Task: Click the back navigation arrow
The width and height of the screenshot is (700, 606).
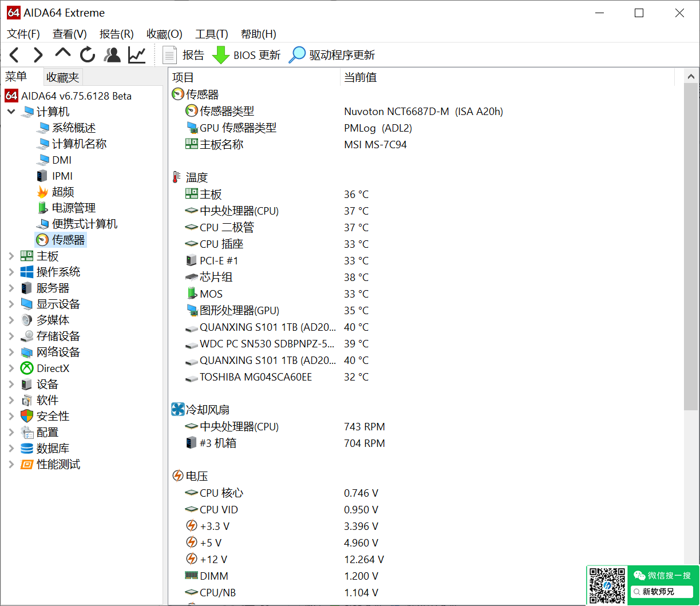Action: [14, 55]
